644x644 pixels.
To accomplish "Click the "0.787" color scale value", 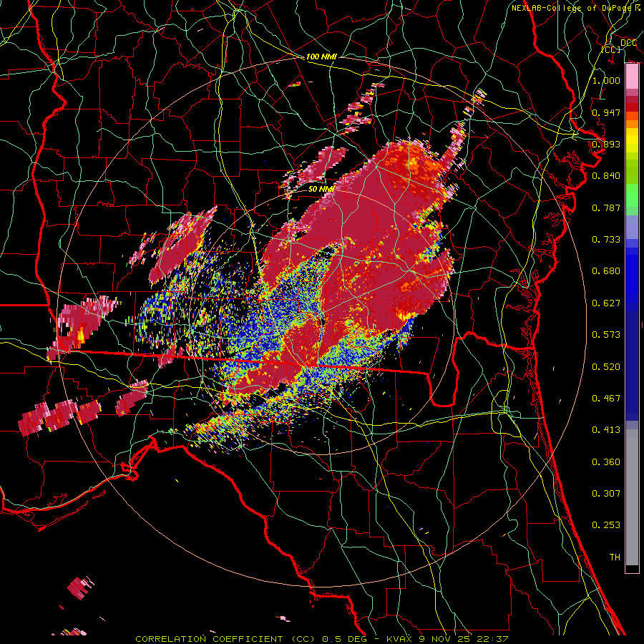I will coord(606,208).
